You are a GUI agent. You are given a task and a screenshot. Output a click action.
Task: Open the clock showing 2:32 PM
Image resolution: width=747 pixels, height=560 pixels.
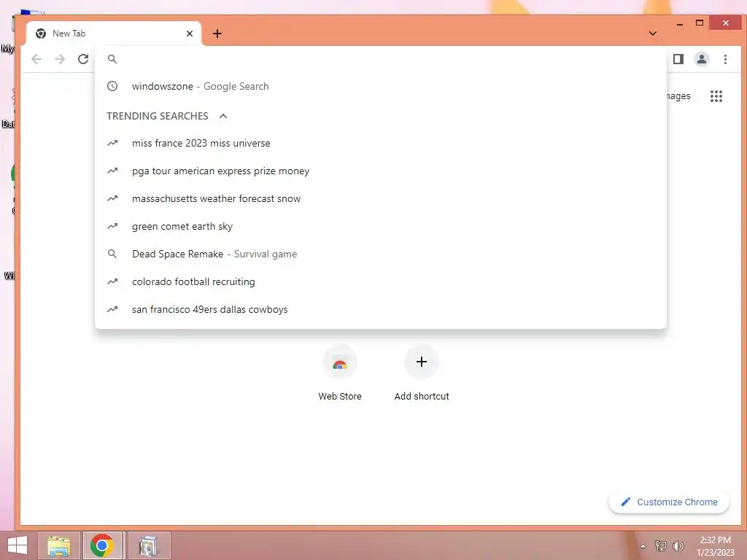click(715, 545)
